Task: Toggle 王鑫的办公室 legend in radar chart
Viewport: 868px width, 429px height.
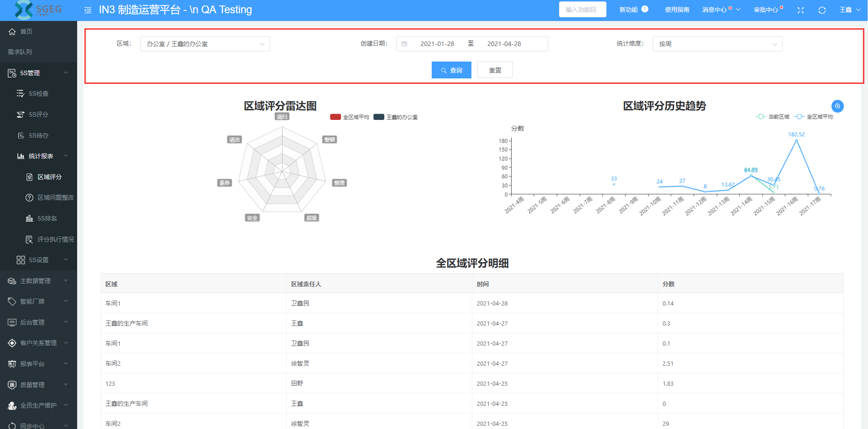Action: tap(396, 117)
